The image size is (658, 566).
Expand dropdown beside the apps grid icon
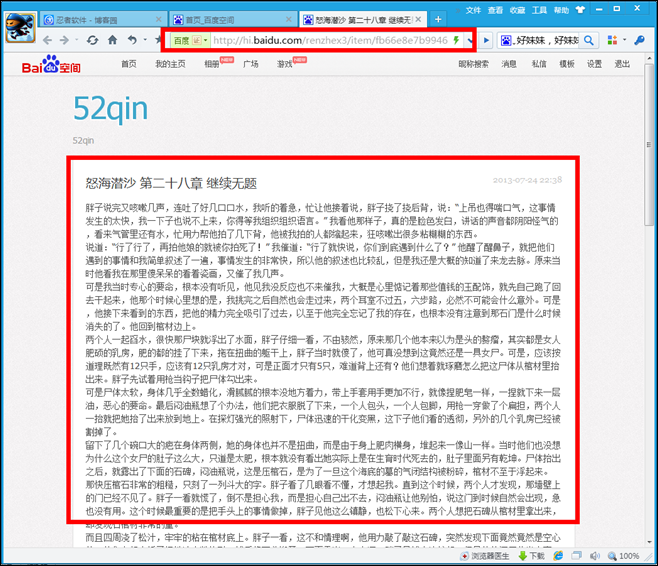[625, 40]
